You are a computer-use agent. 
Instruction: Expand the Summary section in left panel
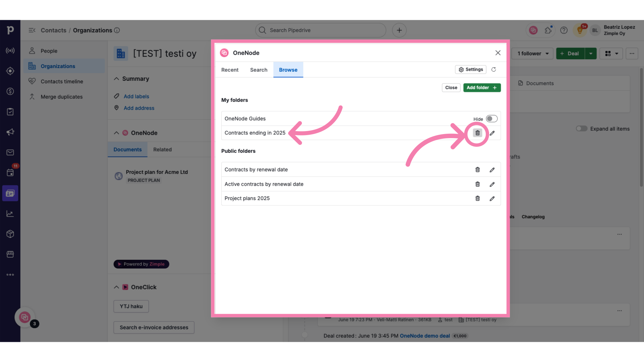(116, 79)
